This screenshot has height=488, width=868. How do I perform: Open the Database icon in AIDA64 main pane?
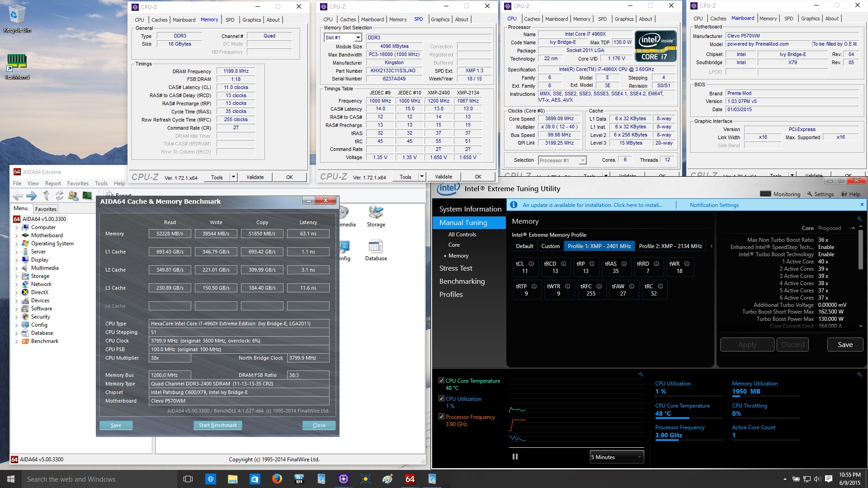click(376, 251)
